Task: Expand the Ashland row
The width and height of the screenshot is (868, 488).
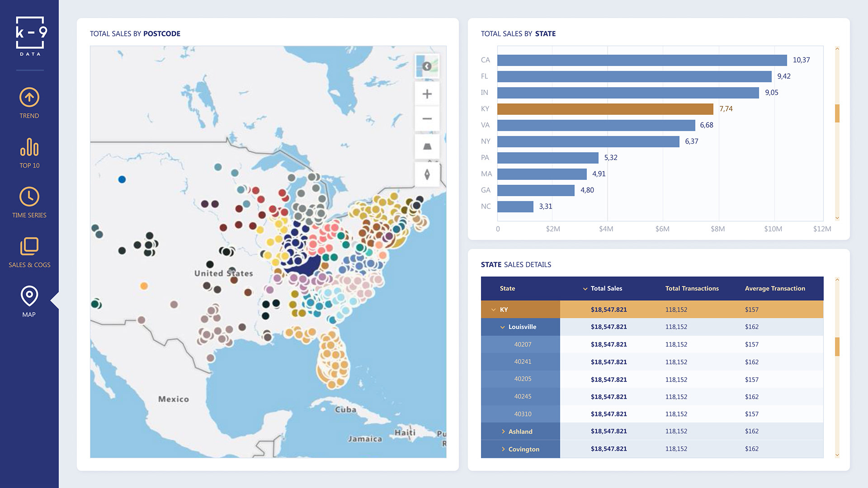Action: 503,432
